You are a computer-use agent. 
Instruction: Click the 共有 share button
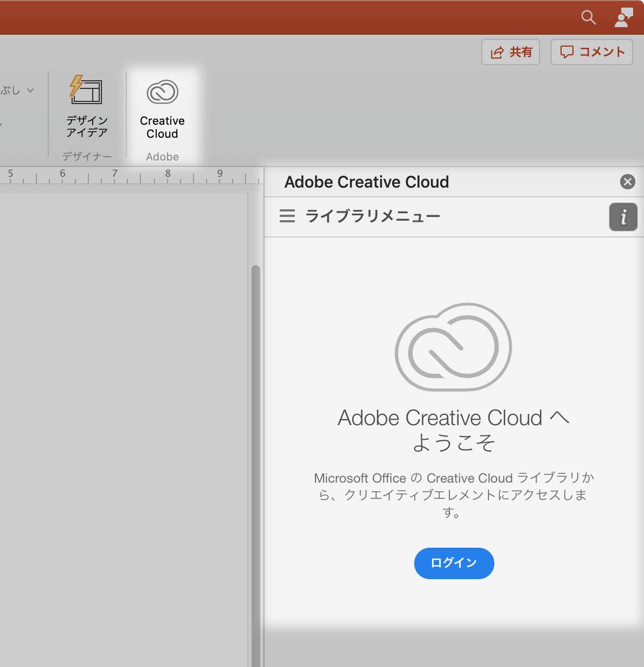[x=511, y=52]
